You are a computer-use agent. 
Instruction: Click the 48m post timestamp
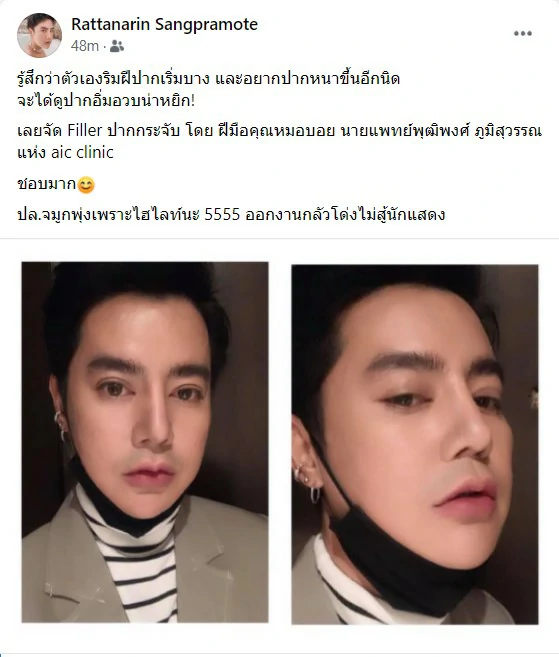click(85, 46)
